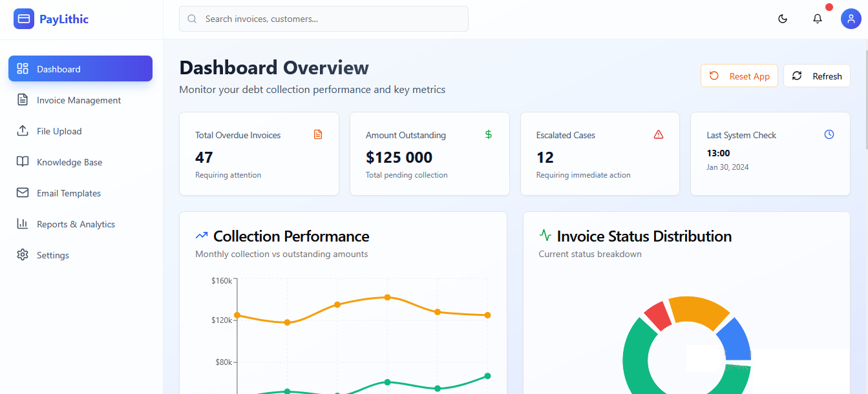This screenshot has width=868, height=394.
Task: Click the clock icon on Last System Check
Action: [x=829, y=134]
